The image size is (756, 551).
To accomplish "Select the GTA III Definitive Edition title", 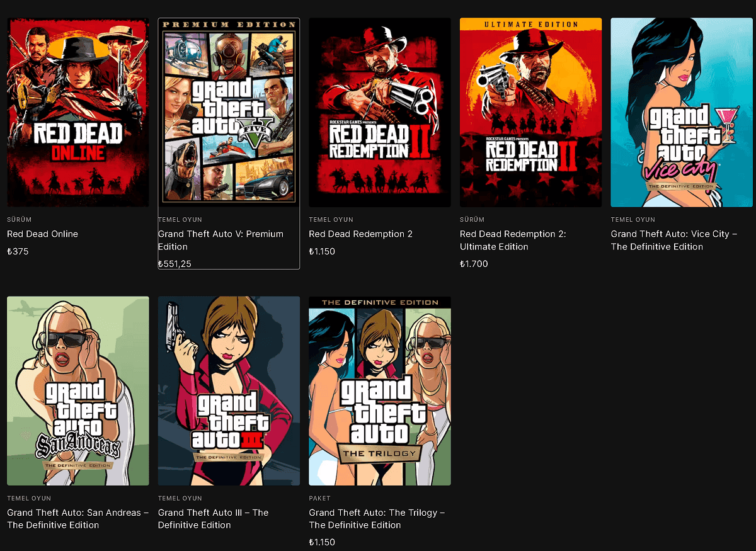I will pos(213,518).
